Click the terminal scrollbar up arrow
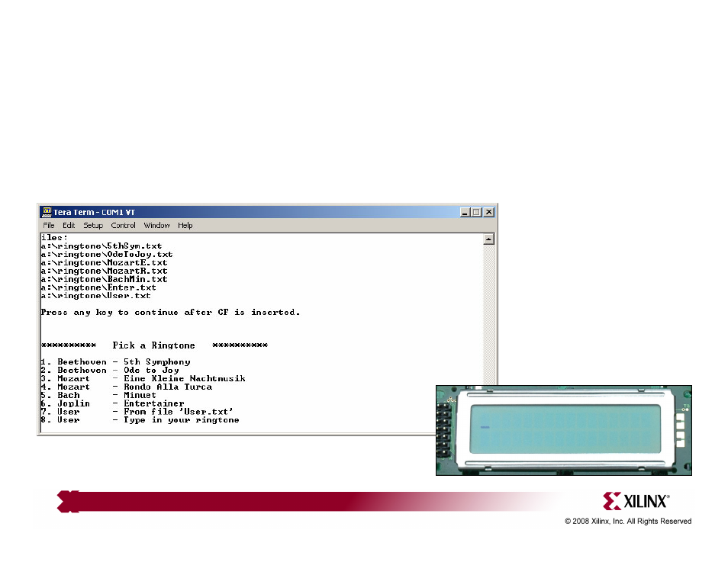This screenshot has width=728, height=562. [488, 239]
